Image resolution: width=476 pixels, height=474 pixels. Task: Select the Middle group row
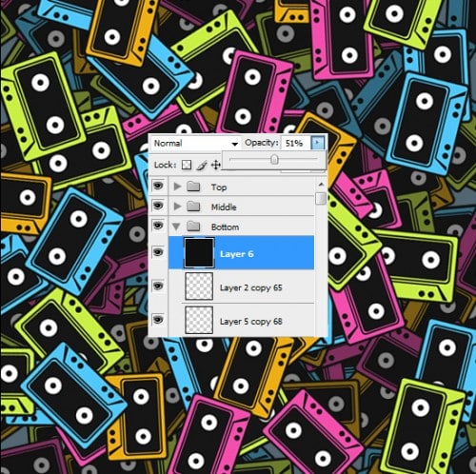(241, 207)
